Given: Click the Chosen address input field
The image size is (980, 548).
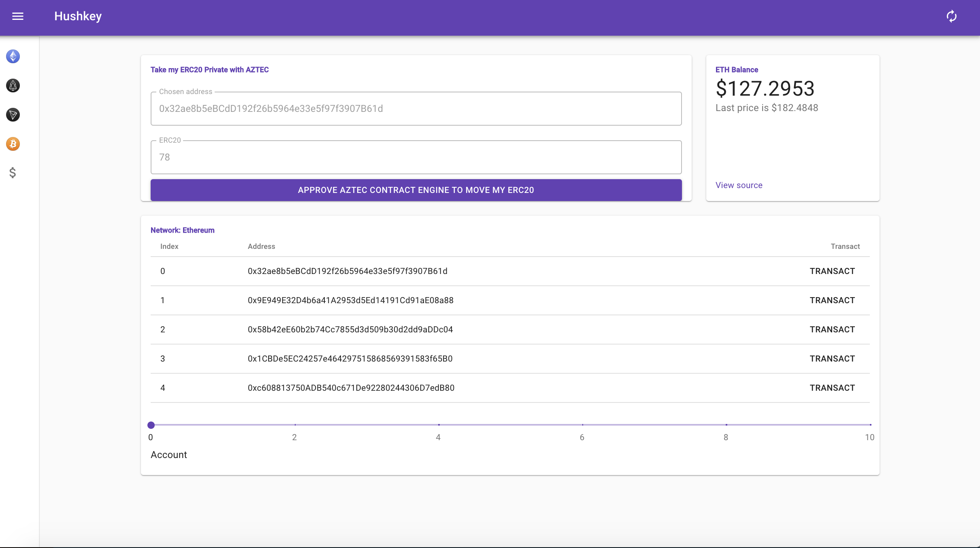Looking at the screenshot, I should pyautogui.click(x=416, y=109).
